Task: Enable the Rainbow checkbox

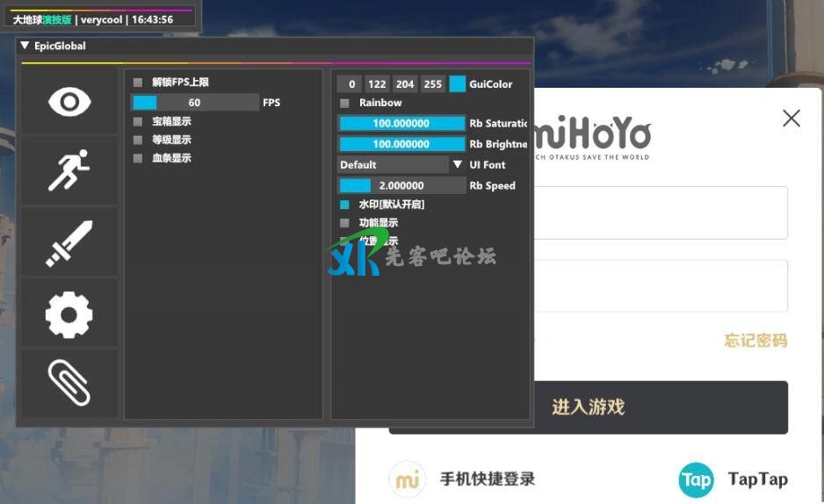Action: [344, 103]
